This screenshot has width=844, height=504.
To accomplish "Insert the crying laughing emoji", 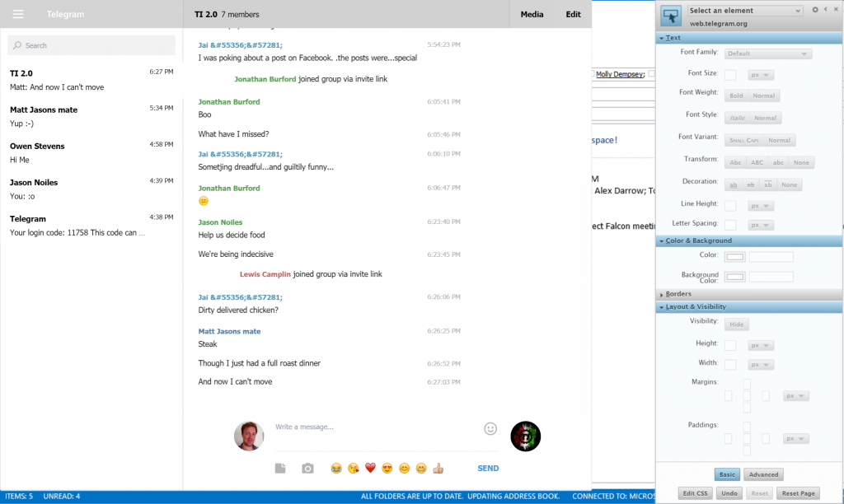I will pyautogui.click(x=336, y=468).
